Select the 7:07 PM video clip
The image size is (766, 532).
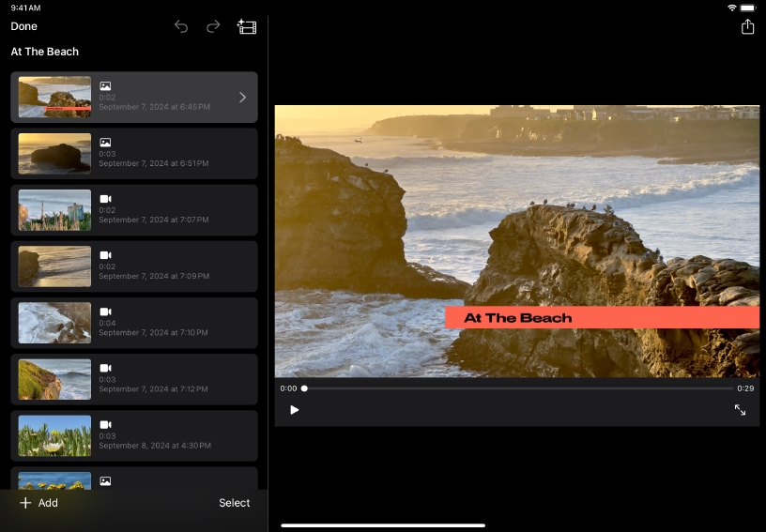pyautogui.click(x=134, y=210)
